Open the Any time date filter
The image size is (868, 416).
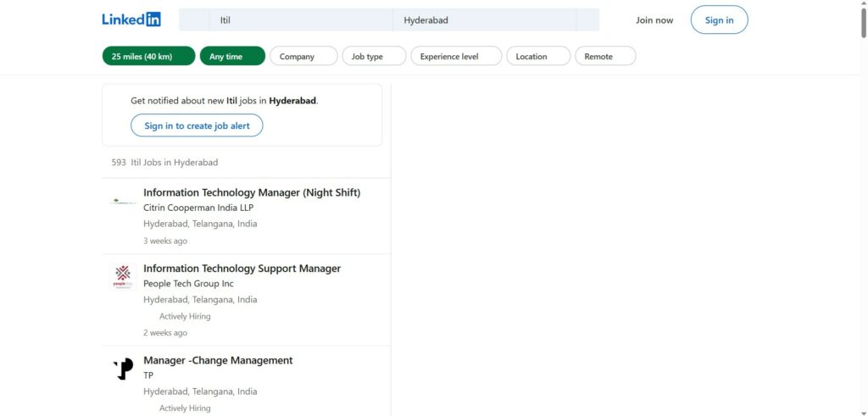232,57
